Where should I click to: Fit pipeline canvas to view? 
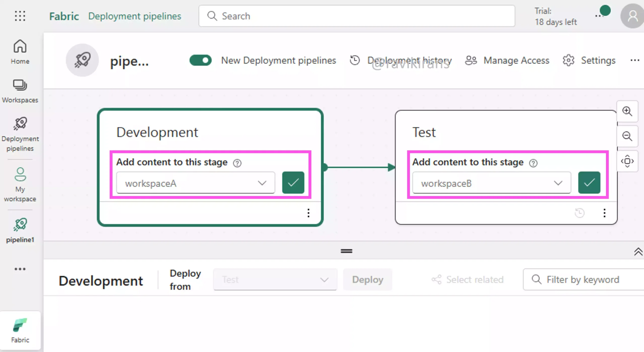(x=627, y=161)
